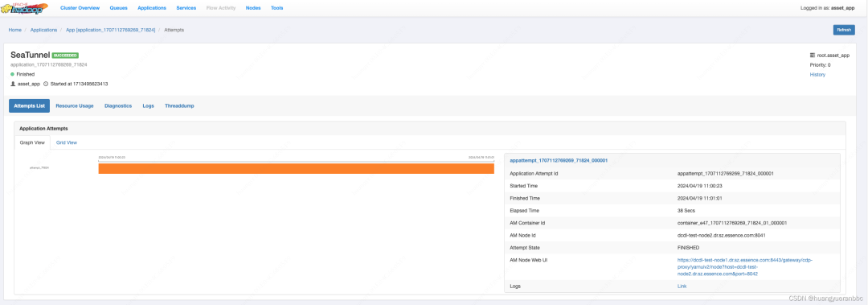Click 'Logged in as: asset_app' text

tap(828, 8)
